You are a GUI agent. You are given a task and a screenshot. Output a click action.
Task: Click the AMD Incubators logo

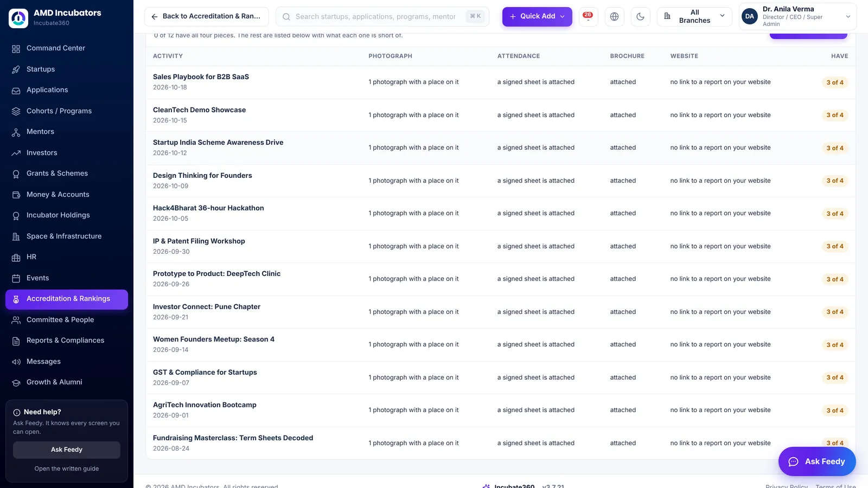(x=18, y=18)
